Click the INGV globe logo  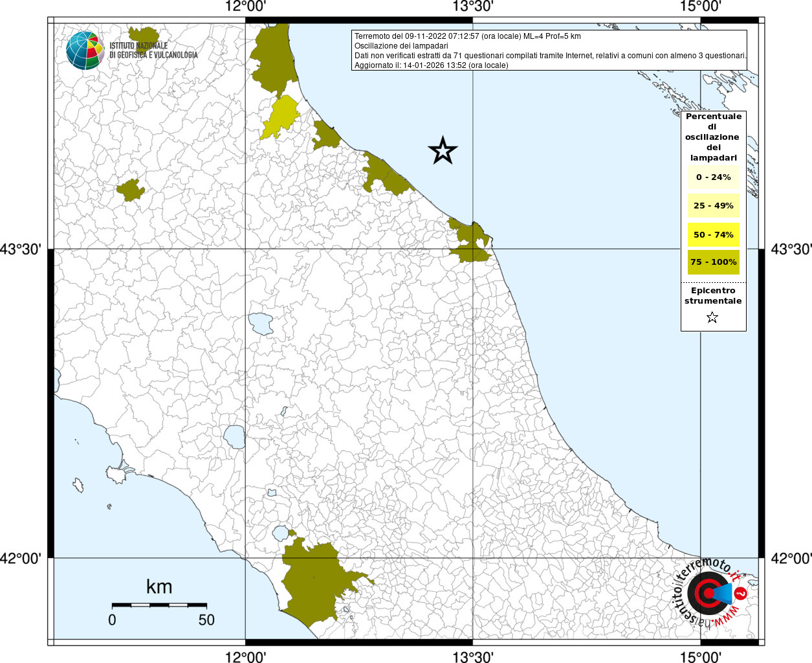click(x=85, y=51)
